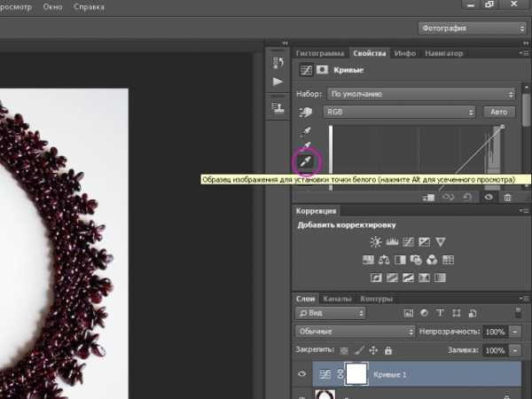
Task: Open the Окно menu
Action: (52, 7)
